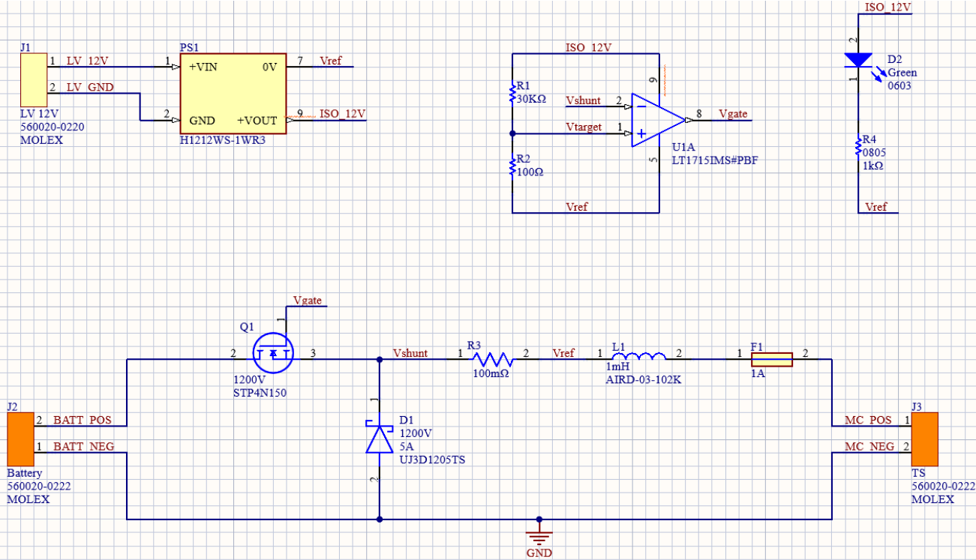Click the junction dot between R1 and R2

coord(512,133)
